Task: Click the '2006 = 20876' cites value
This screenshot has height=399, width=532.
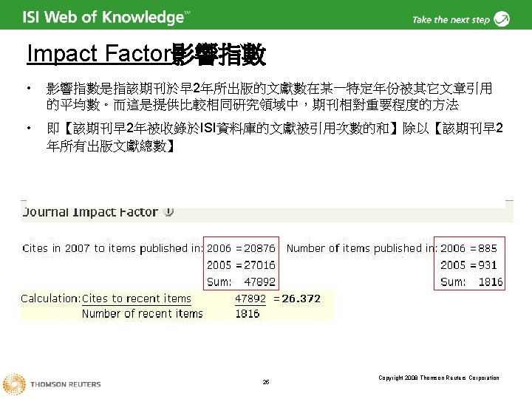Action: click(241, 248)
